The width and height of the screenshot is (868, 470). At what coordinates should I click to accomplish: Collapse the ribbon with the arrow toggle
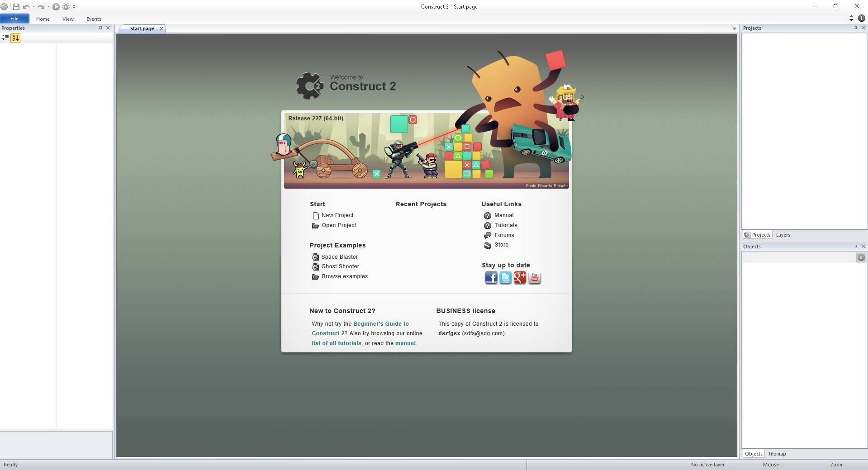pos(851,18)
